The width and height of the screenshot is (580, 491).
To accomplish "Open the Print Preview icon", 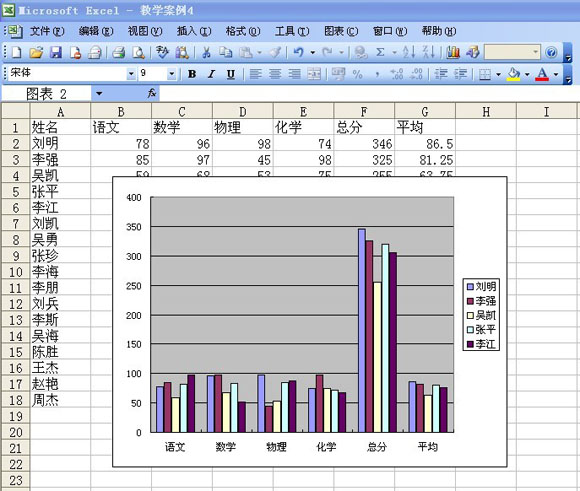I will [x=139, y=53].
